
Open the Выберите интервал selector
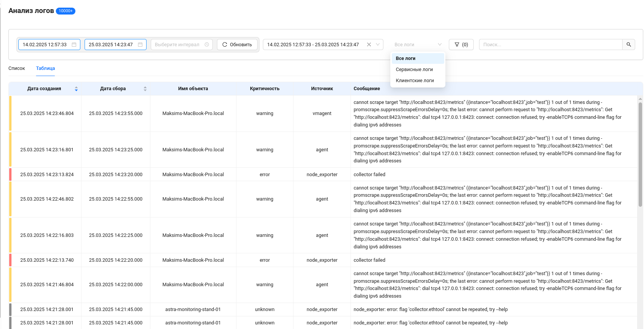178,45
